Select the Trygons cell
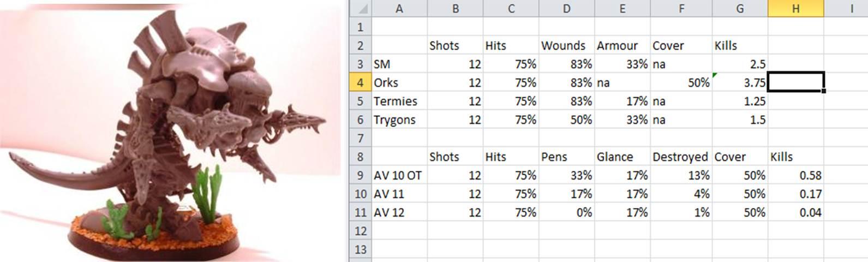Screen dimensions: 868x262 399,120
